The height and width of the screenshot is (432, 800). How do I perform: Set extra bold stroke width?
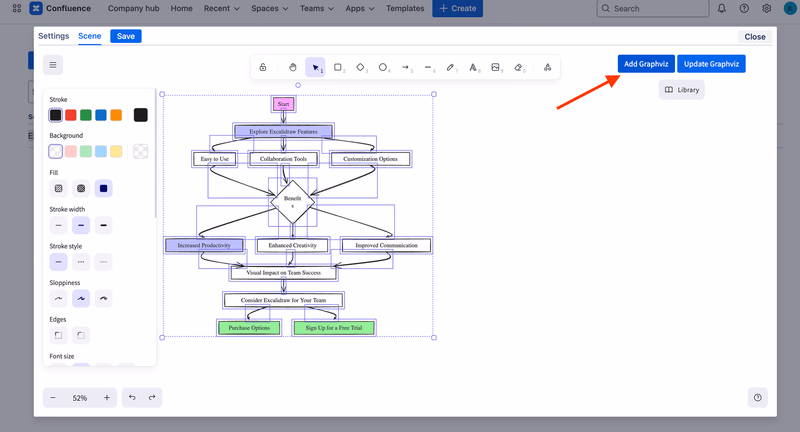[x=104, y=225]
